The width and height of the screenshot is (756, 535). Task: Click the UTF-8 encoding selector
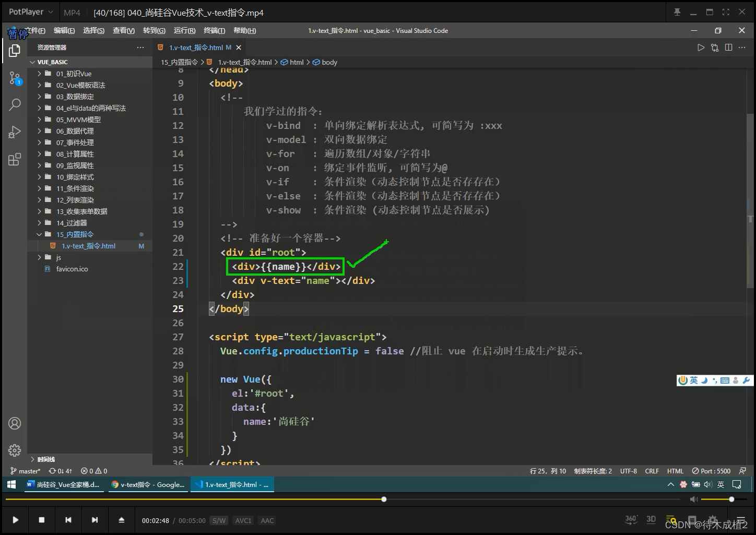click(x=629, y=471)
